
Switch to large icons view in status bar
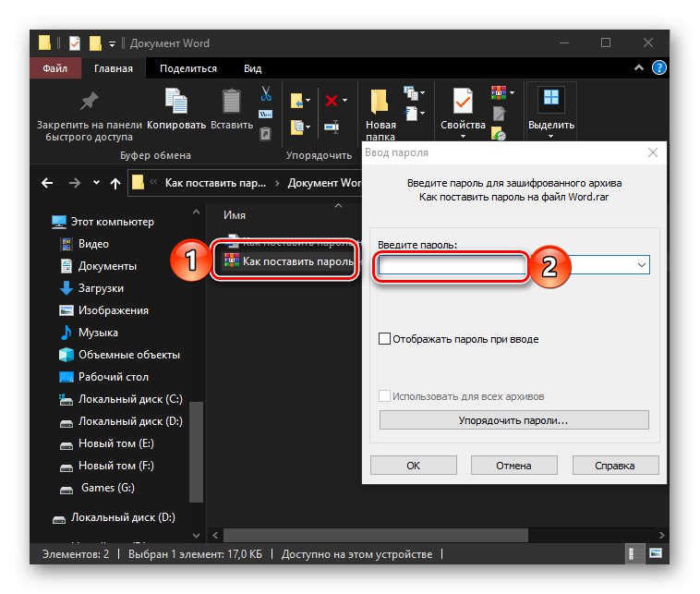[x=656, y=553]
